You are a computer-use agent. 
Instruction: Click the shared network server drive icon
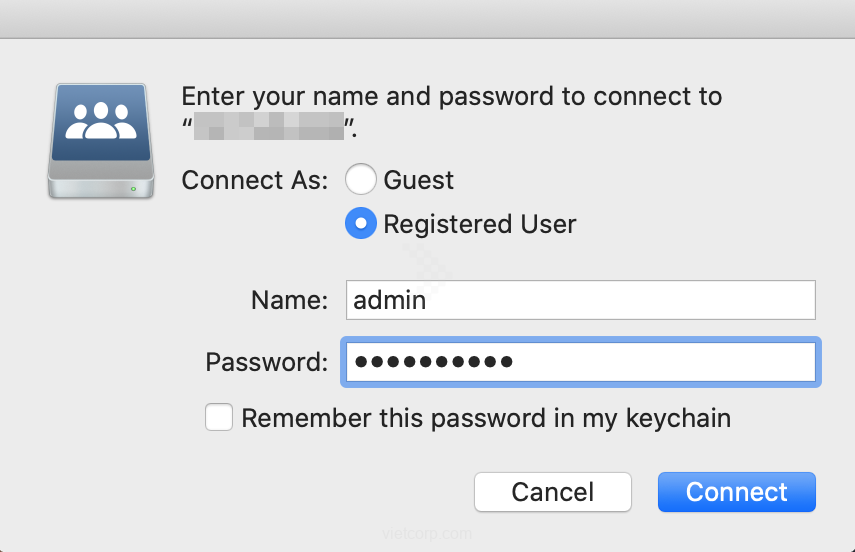100,140
